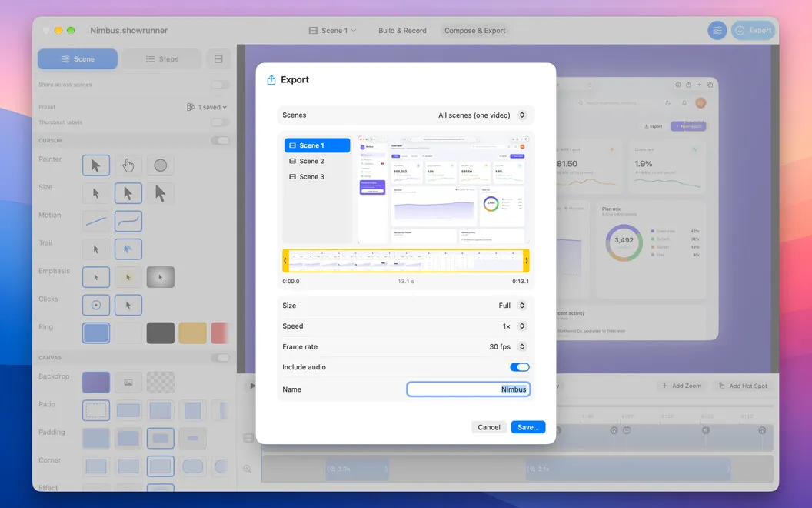The image size is (812, 508).
Task: Select the yellow ring color swatch
Action: 193,333
